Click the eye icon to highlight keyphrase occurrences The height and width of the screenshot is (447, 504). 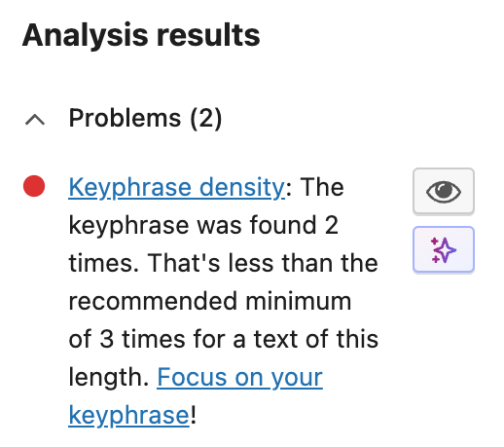pos(443,191)
